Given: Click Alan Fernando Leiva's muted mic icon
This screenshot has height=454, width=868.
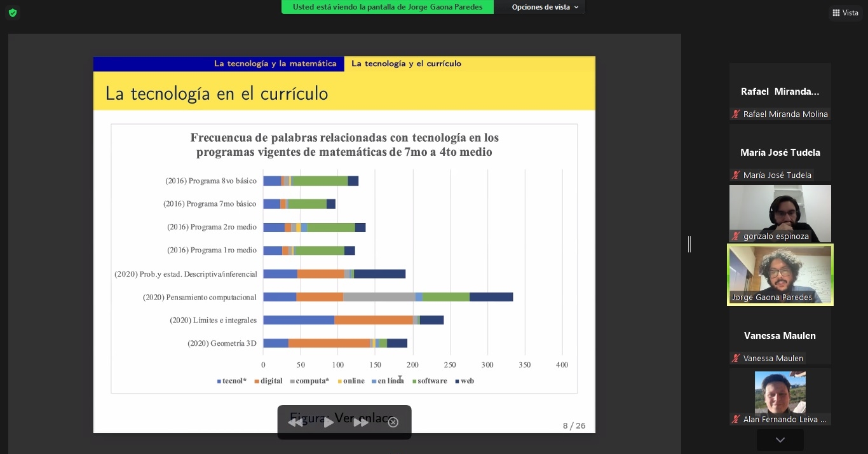Looking at the screenshot, I should pos(736,420).
